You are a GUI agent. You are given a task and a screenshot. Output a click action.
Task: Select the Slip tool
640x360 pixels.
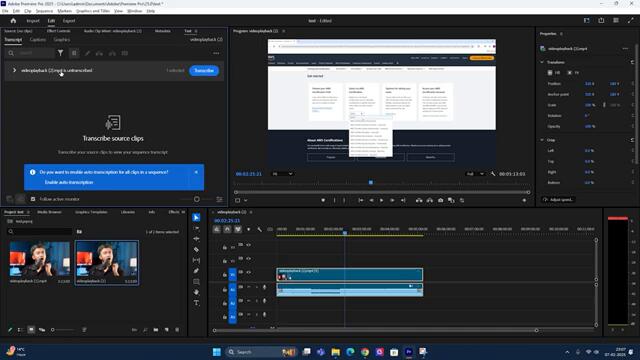click(x=196, y=260)
